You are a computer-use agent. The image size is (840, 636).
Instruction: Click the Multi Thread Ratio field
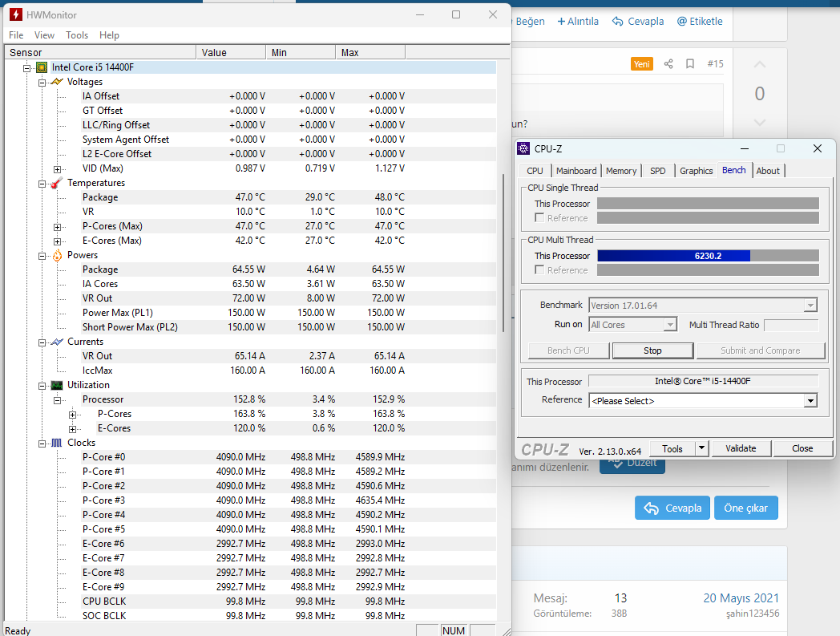pos(791,325)
